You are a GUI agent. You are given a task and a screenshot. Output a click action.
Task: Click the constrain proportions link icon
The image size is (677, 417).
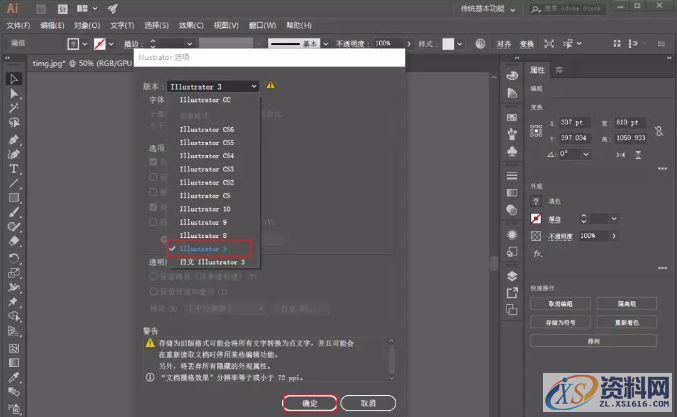(x=659, y=131)
